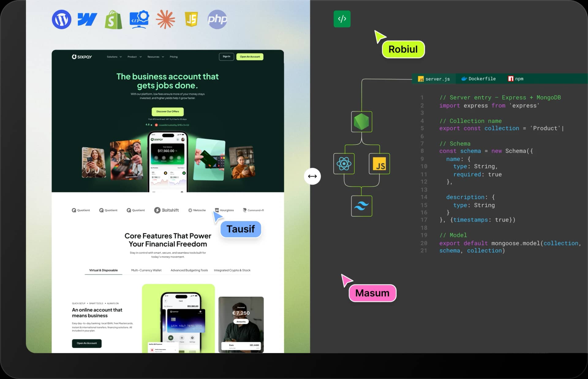This screenshot has width=588, height=379.
Task: Click the yellow JS node in diagram
Action: coord(379,164)
